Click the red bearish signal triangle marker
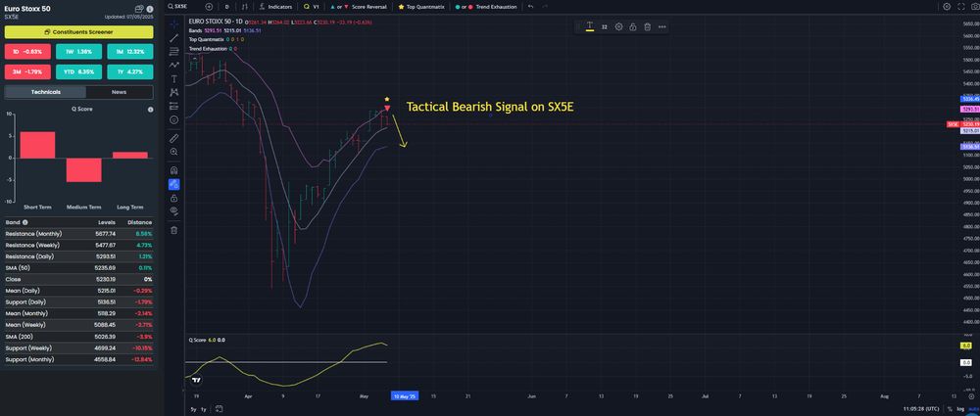980x416 pixels. point(387,109)
